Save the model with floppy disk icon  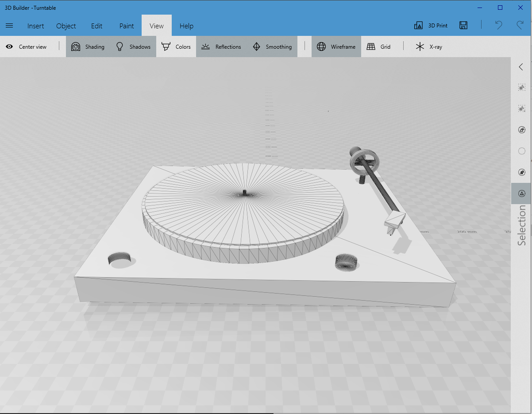click(463, 25)
